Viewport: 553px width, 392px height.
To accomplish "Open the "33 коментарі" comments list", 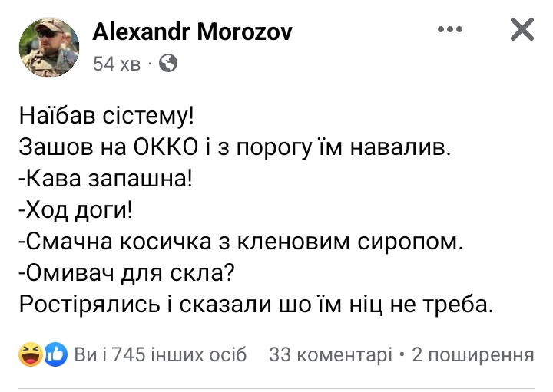I will coord(330,355).
